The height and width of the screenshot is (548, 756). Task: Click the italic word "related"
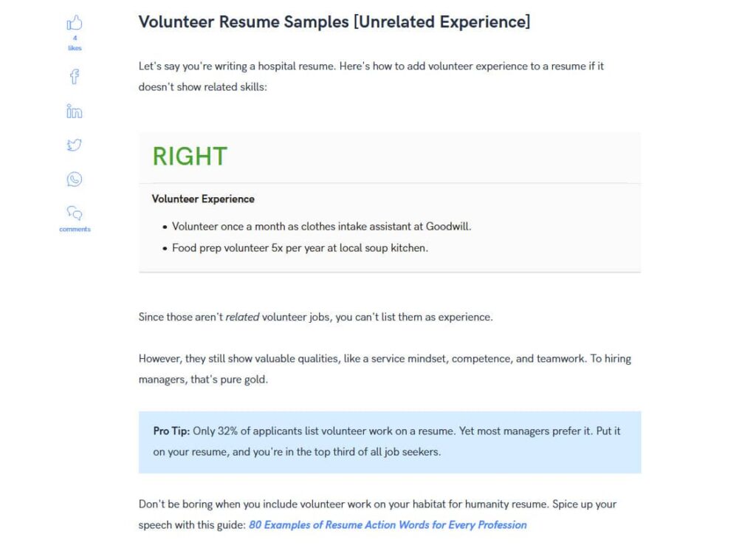pyautogui.click(x=242, y=318)
